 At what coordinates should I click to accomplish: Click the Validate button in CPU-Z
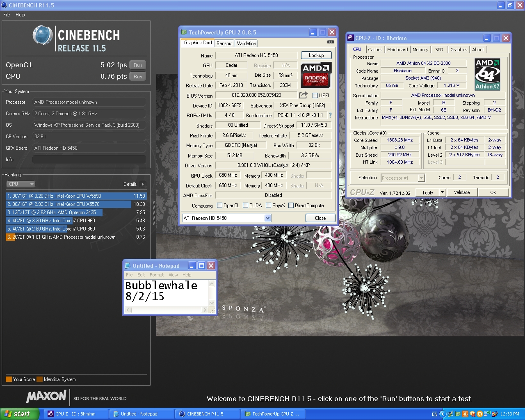click(462, 192)
